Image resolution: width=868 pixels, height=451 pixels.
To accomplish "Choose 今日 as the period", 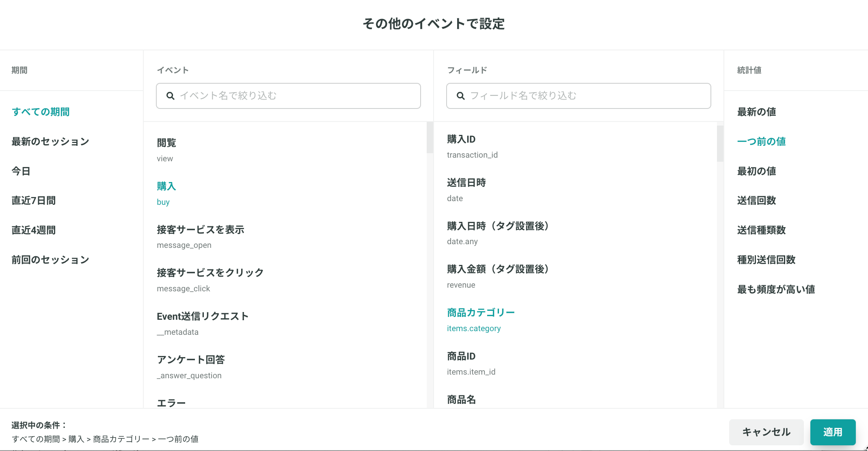I will point(21,171).
